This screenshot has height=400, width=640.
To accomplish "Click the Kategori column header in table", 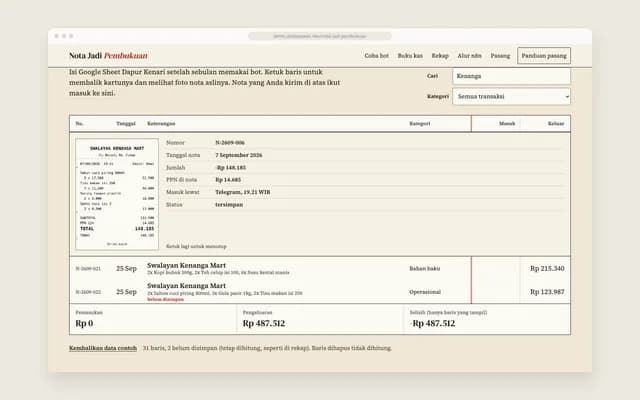I will coord(420,123).
